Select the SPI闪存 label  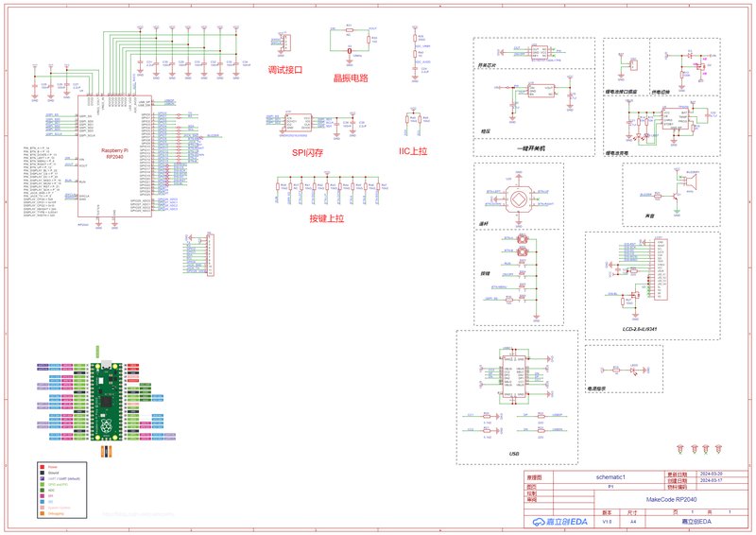[307, 153]
